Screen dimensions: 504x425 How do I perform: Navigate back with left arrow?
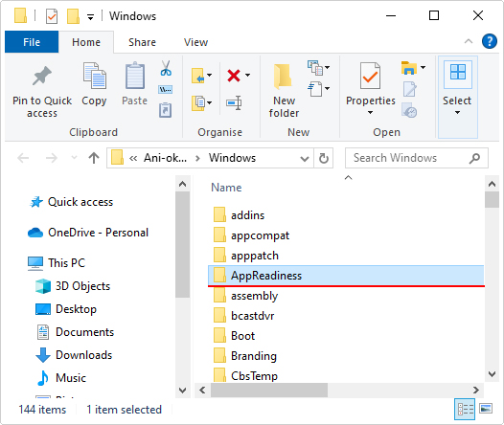(x=23, y=158)
